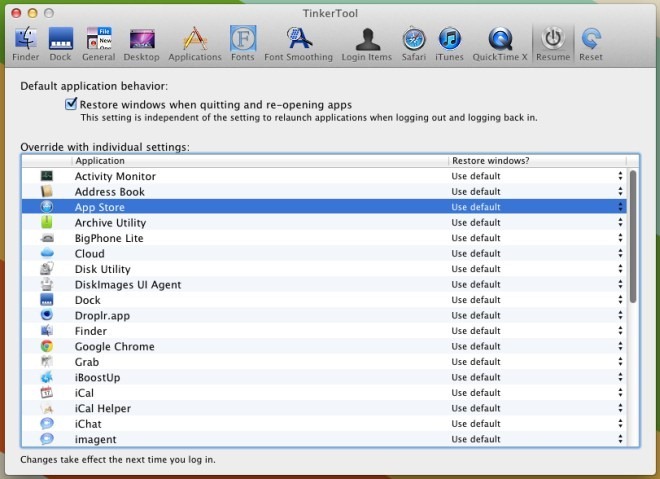Click the Archive Utility row icon
This screenshot has height=479, width=660.
[x=47, y=222]
